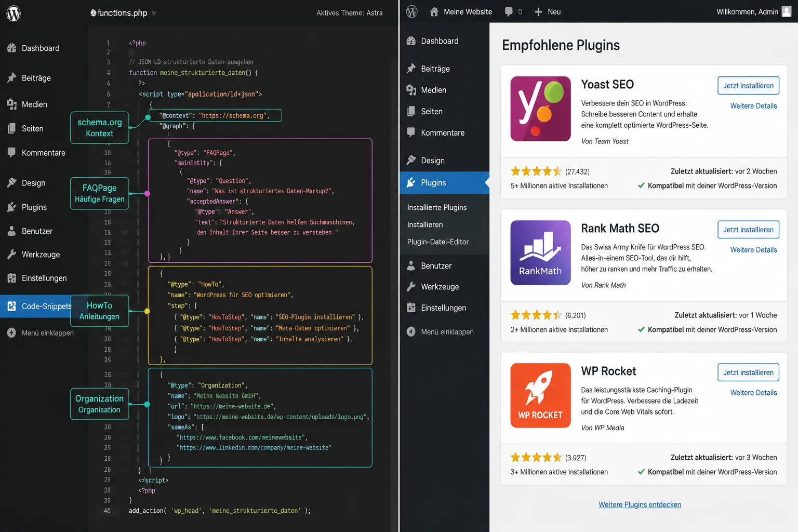Screen dimensions: 798x532
Task: Click the plus icon next to Neu
Action: 539,11
